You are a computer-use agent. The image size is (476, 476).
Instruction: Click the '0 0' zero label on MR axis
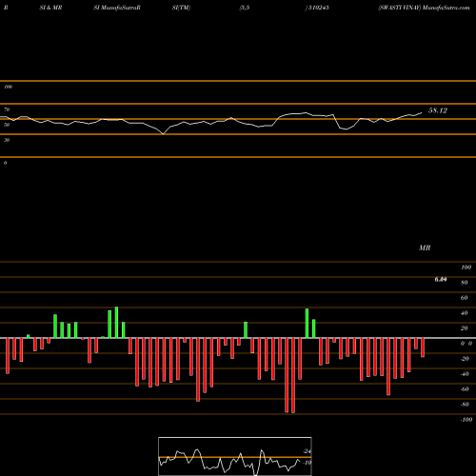(x=466, y=344)
